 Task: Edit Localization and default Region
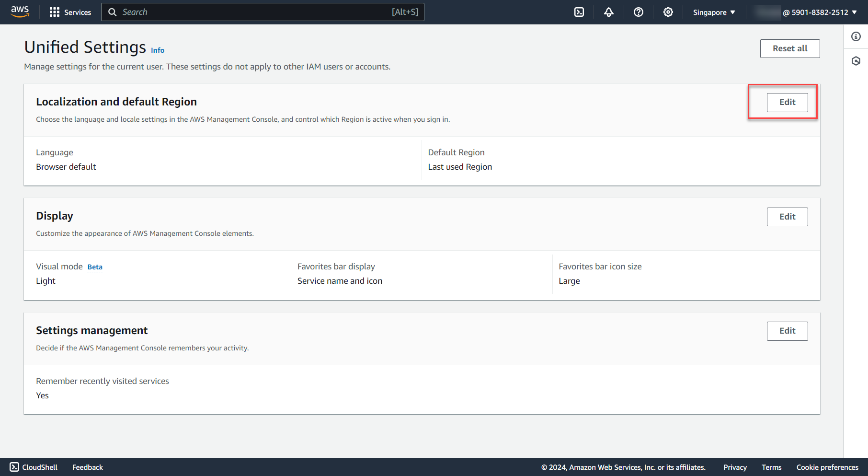pos(787,102)
